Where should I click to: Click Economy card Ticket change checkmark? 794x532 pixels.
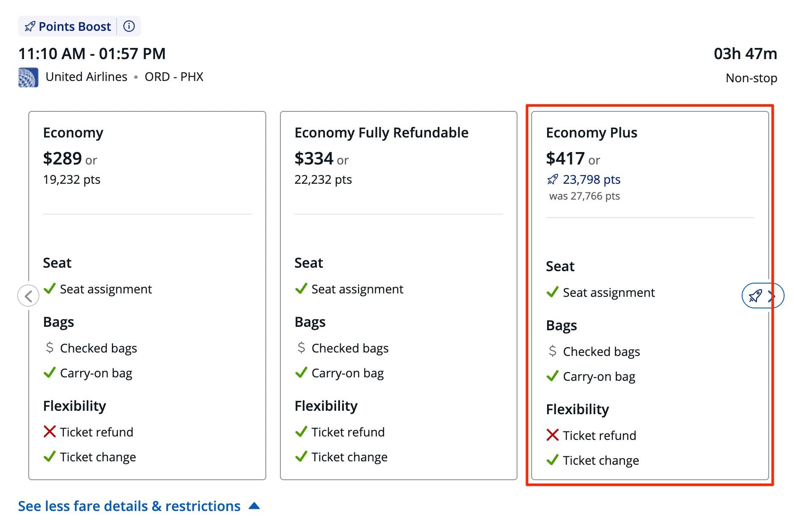(x=50, y=456)
